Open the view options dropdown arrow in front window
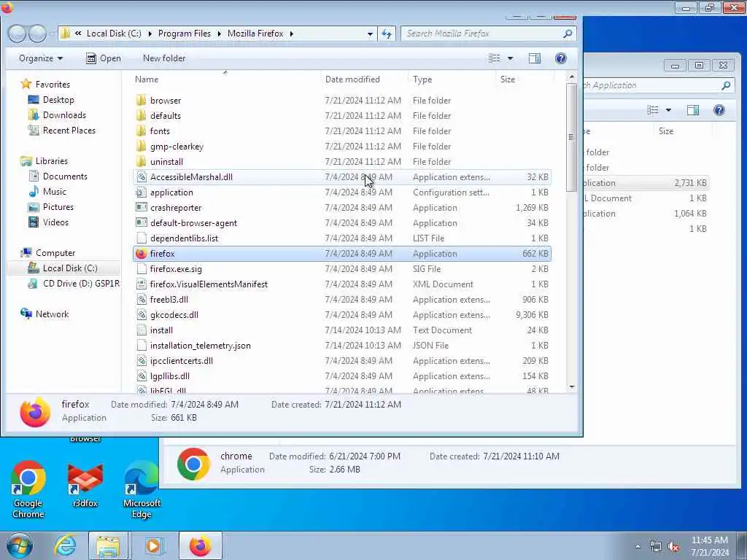 pyautogui.click(x=510, y=58)
